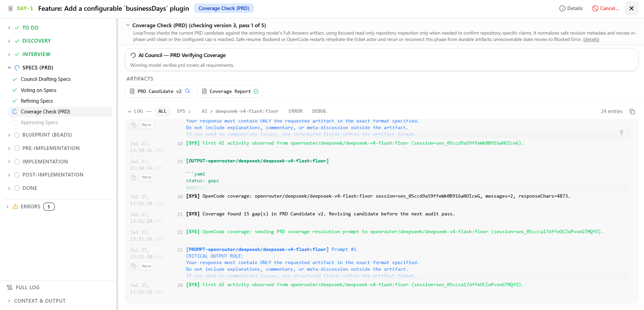Click the FULL LOG label

tap(28, 288)
